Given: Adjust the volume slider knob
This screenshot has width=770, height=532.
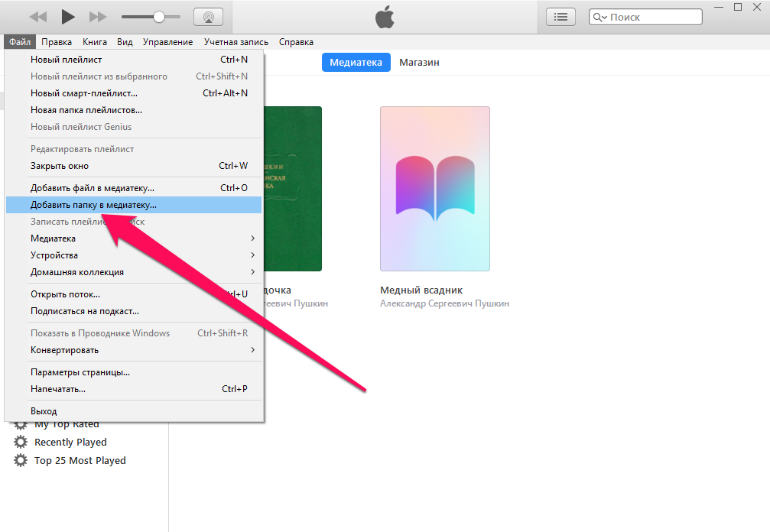Looking at the screenshot, I should point(159,17).
